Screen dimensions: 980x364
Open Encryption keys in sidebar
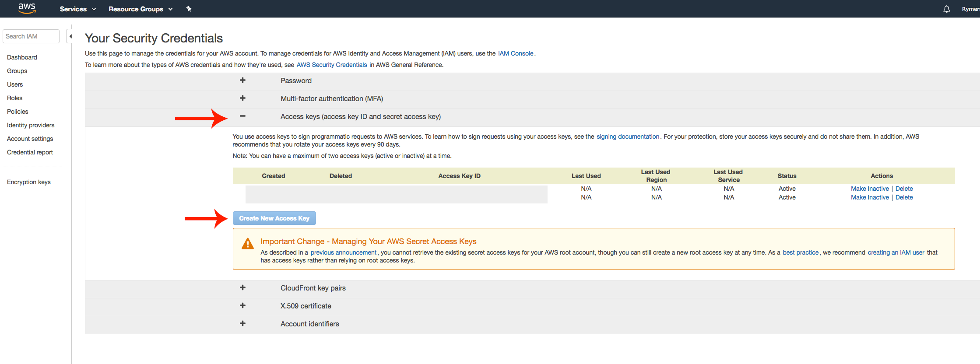coord(29,182)
